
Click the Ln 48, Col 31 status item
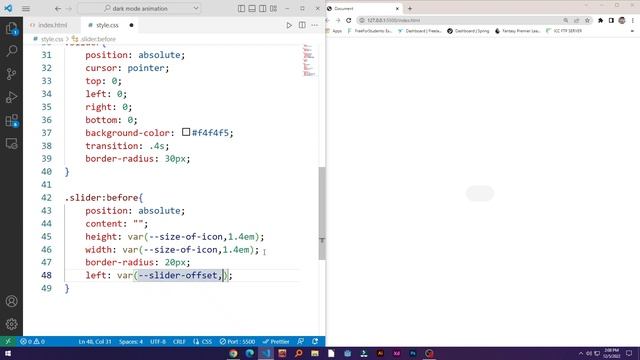(95, 341)
